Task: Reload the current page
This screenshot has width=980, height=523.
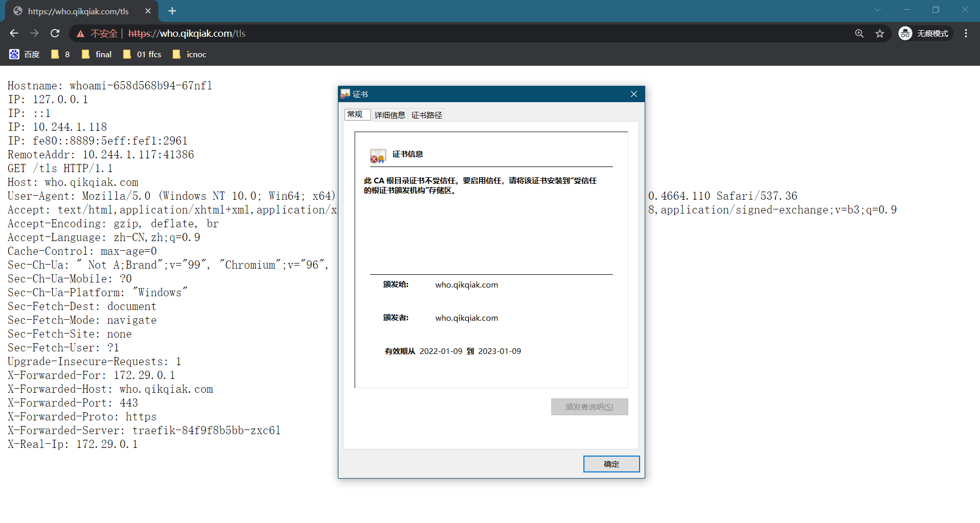Action: pyautogui.click(x=55, y=33)
